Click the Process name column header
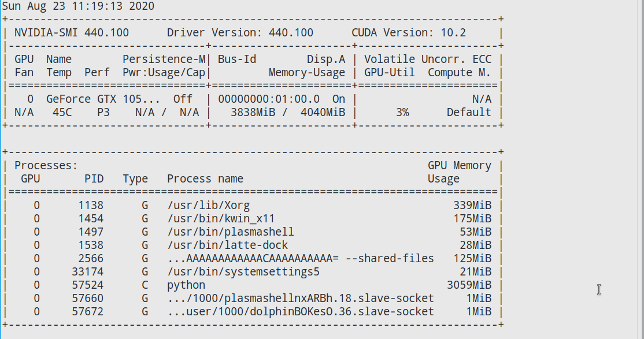 pyautogui.click(x=205, y=179)
